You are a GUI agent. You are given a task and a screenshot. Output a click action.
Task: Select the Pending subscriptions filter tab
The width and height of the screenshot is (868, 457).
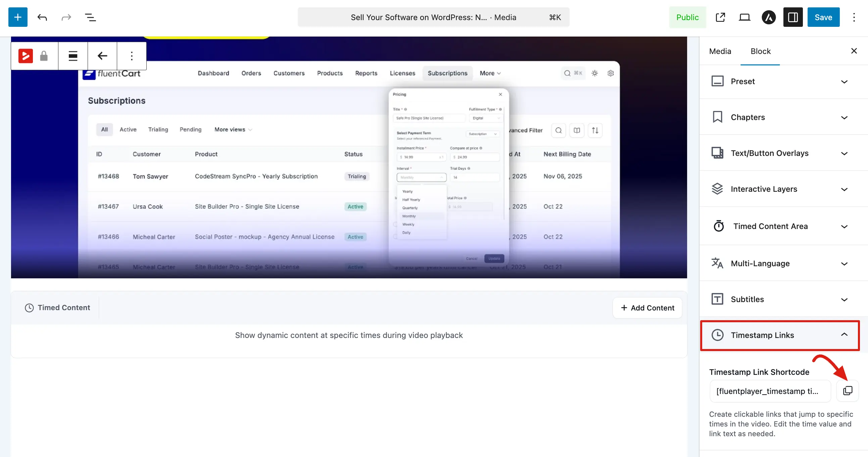[190, 129]
